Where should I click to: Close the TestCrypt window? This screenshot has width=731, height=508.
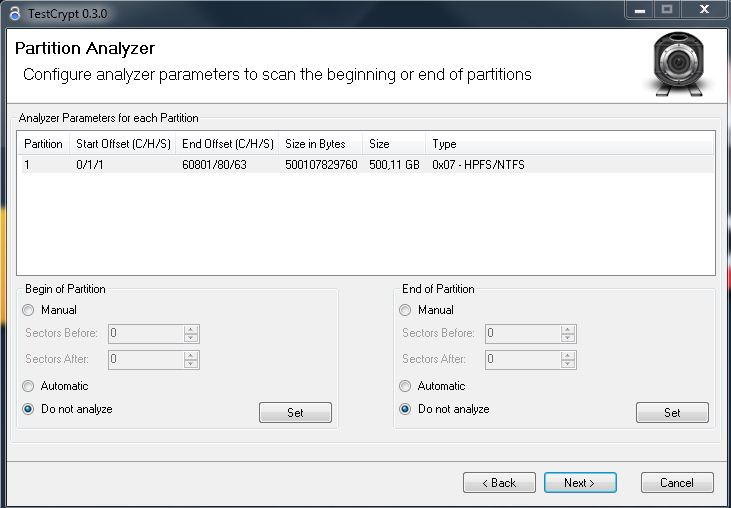point(705,9)
